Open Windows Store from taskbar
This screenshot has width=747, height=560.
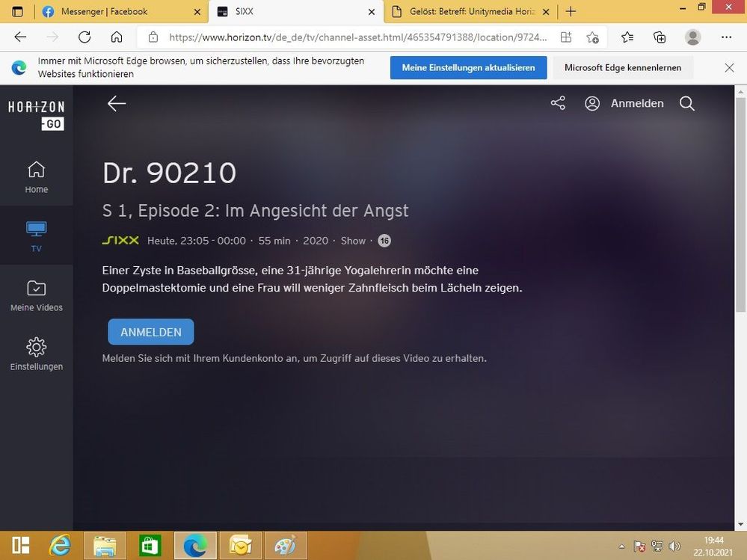(150, 546)
